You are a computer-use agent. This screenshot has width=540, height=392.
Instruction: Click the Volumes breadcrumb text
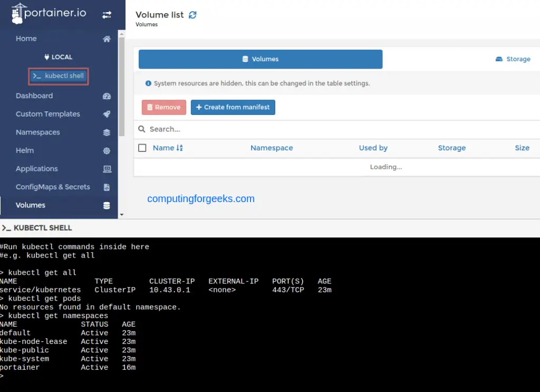[x=147, y=24]
